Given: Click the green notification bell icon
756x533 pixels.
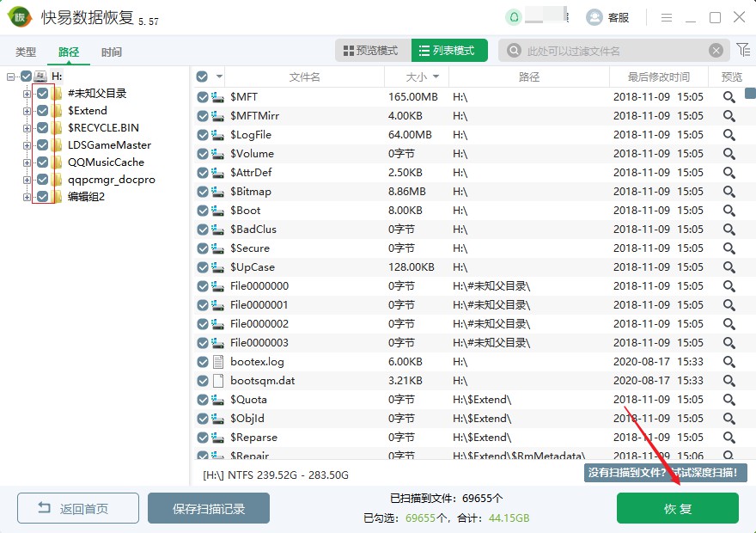Looking at the screenshot, I should pos(514,17).
